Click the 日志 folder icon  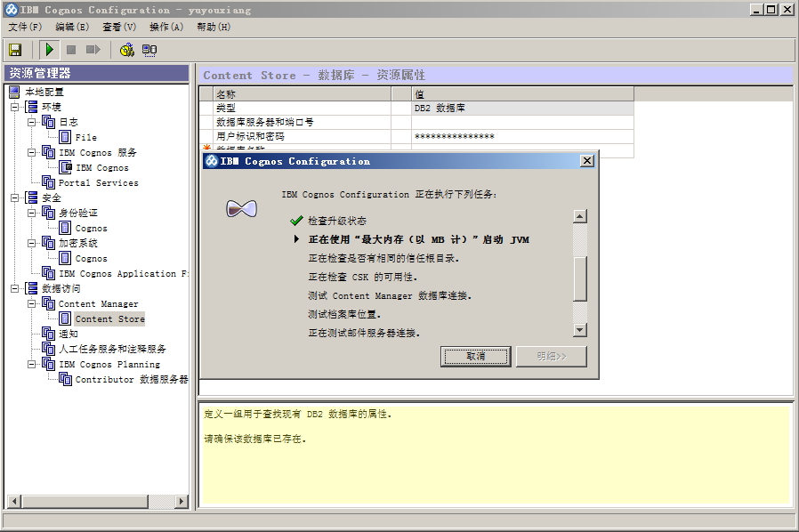(48, 122)
